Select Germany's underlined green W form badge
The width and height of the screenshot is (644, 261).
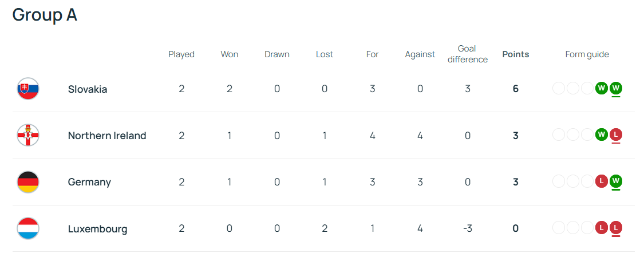[615, 181]
